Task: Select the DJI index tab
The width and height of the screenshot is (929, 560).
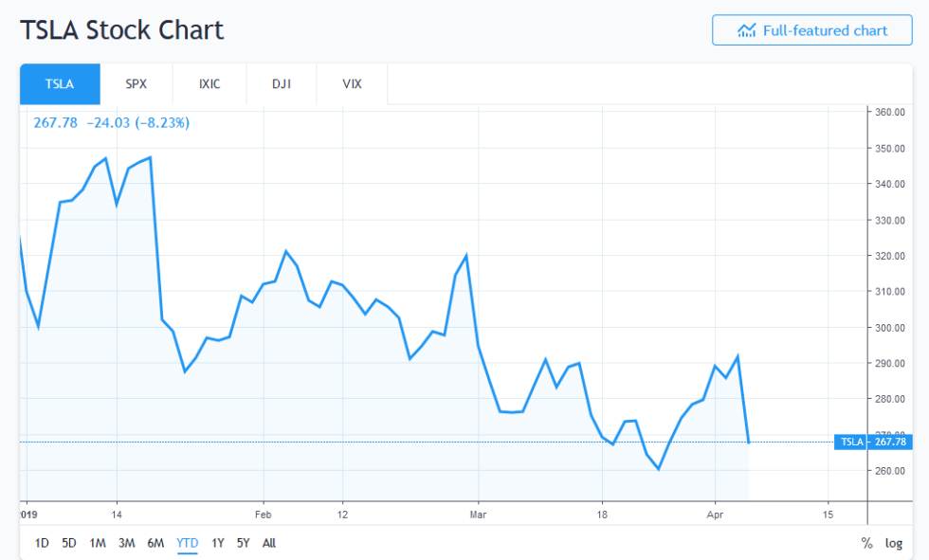Action: (282, 83)
